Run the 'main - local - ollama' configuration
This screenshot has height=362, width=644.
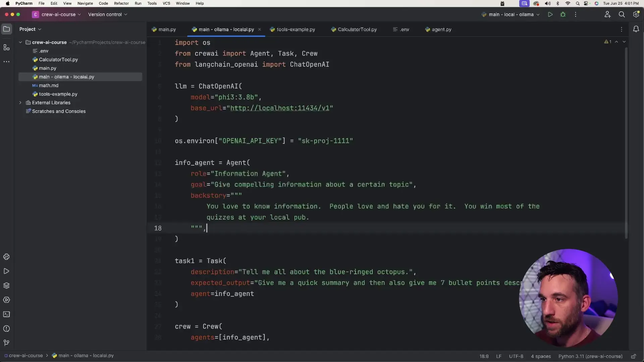[x=550, y=14]
